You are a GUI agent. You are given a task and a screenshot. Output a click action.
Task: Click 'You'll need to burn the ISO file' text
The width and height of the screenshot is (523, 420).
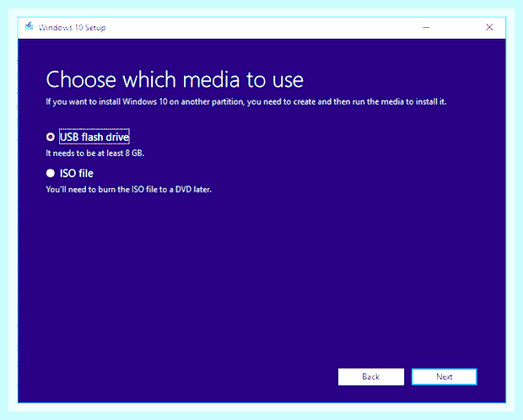tap(129, 190)
